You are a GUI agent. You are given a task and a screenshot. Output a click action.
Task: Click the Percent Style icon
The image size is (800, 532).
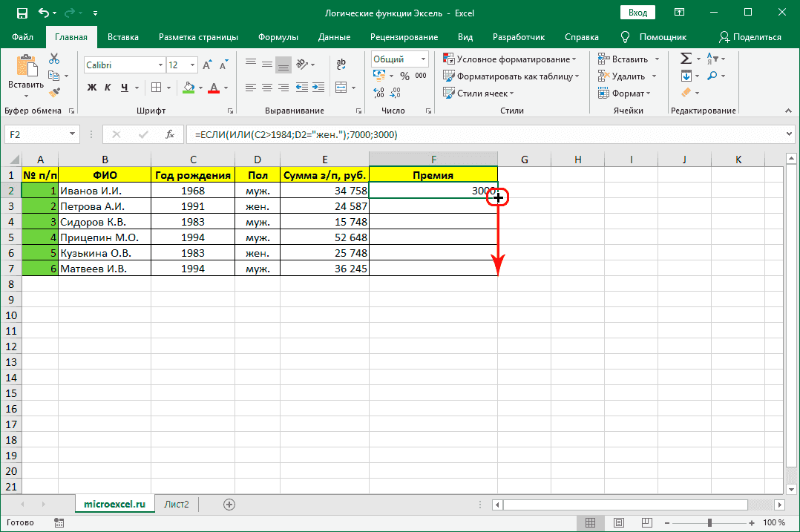click(x=404, y=76)
